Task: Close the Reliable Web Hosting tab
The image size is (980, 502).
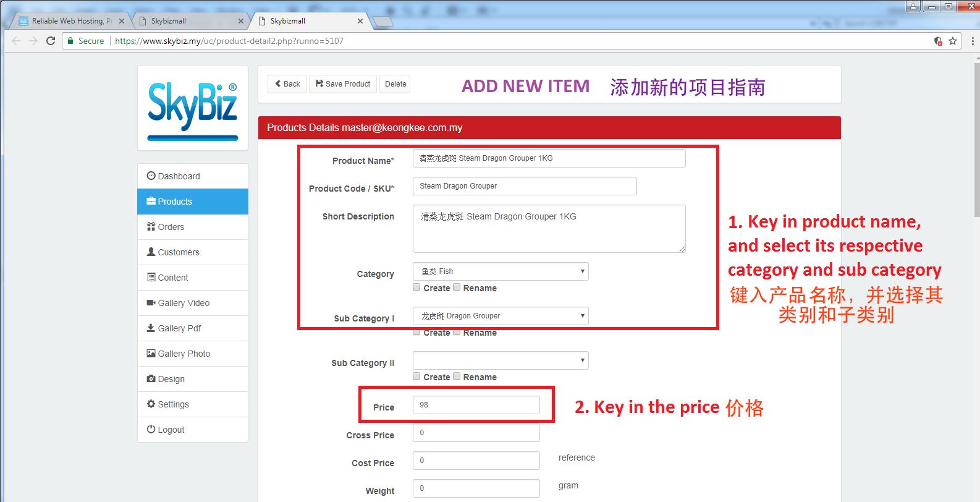Action: [122, 21]
